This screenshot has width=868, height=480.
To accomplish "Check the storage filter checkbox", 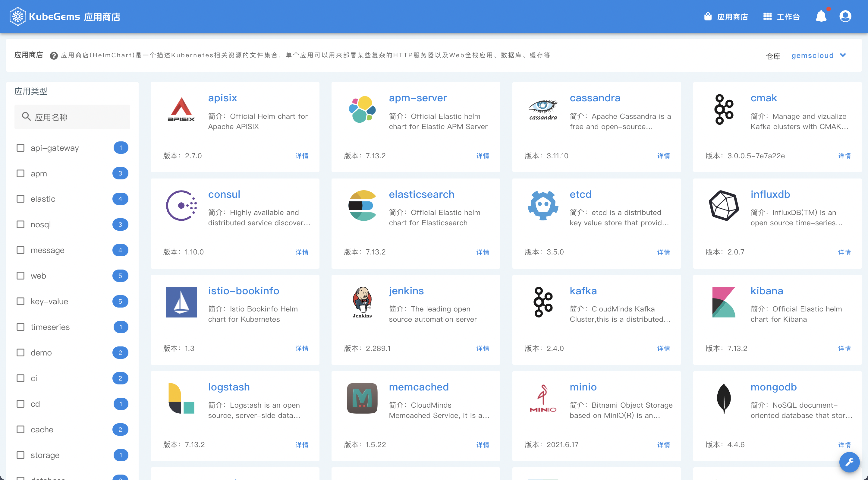I will 20,455.
